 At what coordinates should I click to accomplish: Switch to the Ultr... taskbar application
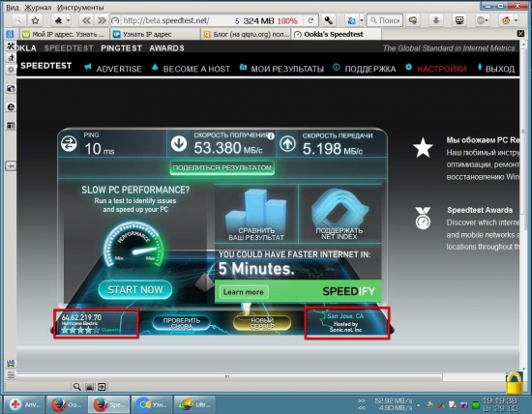coord(194,404)
